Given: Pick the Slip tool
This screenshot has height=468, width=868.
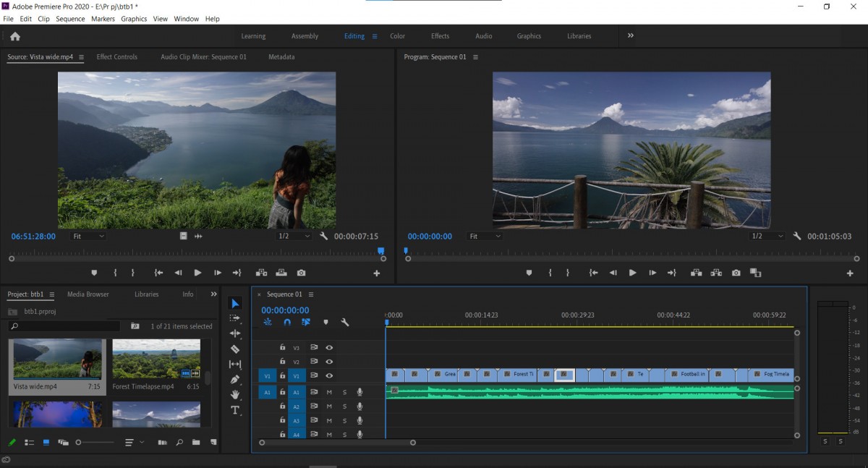Looking at the screenshot, I should (x=235, y=364).
